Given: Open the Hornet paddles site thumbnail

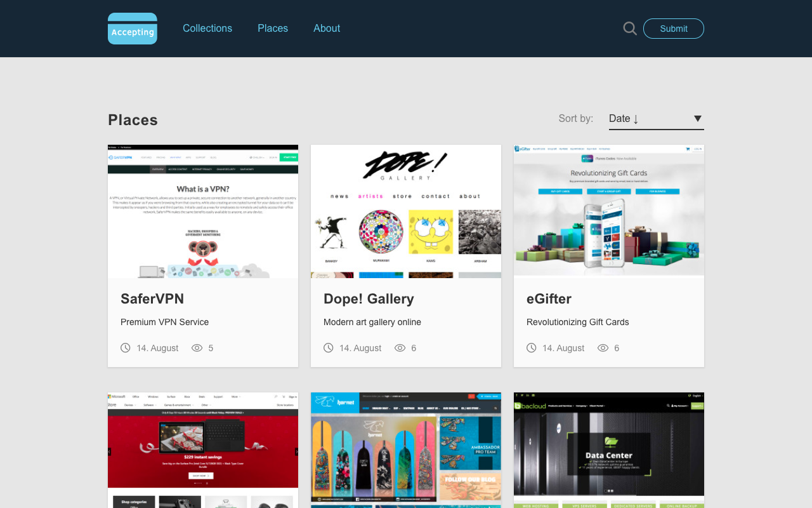Looking at the screenshot, I should tap(406, 450).
